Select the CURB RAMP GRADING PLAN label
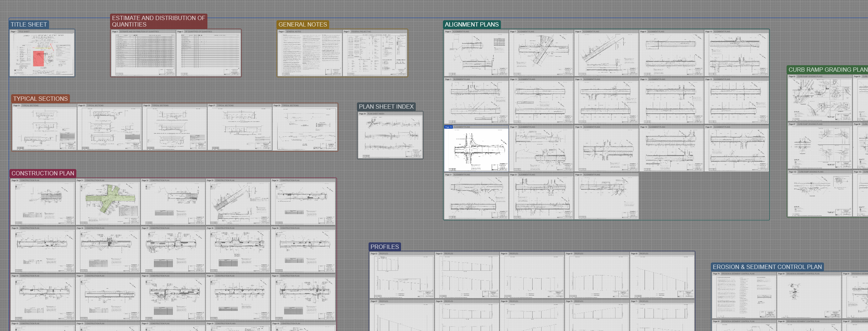Screen dimensions: 868x331 828,70
